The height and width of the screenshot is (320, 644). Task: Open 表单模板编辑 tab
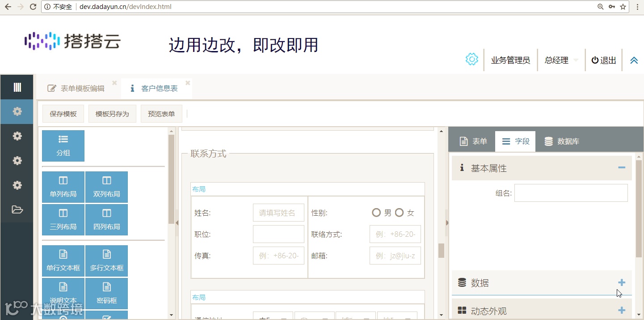pyautogui.click(x=76, y=89)
